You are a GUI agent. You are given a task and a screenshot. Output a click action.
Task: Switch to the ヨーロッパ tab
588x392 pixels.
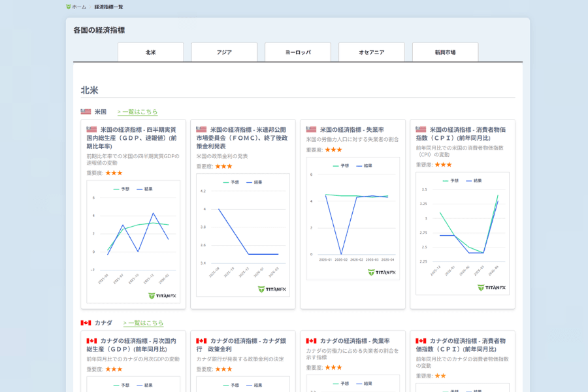click(x=298, y=52)
